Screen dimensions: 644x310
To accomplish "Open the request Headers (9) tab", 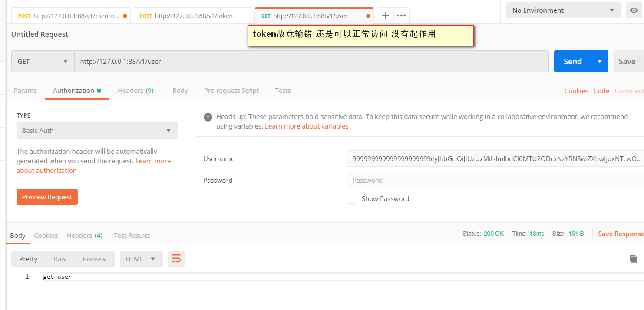I will tap(135, 90).
